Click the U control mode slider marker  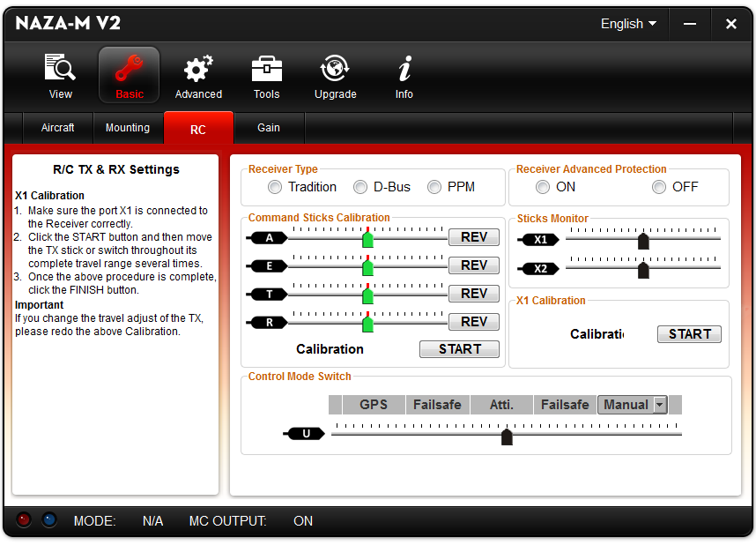tap(507, 437)
